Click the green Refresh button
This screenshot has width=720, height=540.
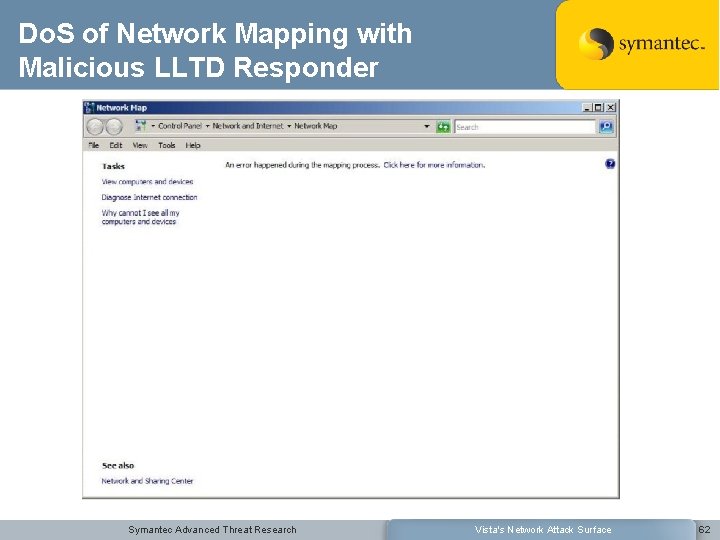(x=443, y=127)
